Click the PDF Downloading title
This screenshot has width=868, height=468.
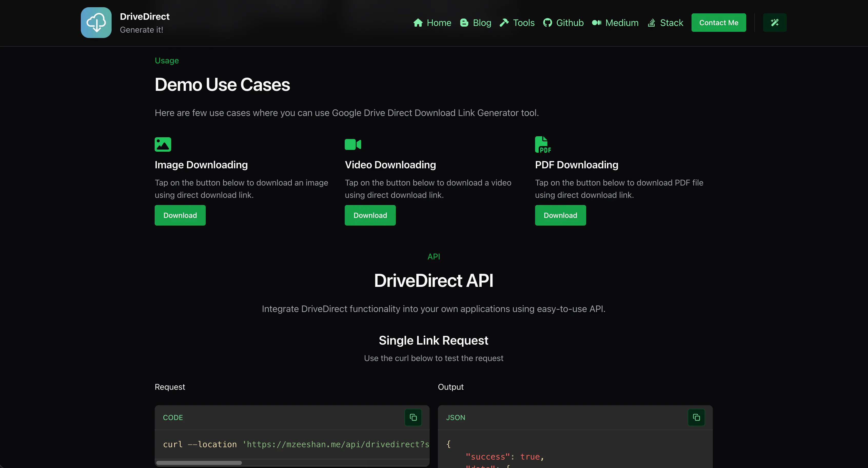coord(577,164)
